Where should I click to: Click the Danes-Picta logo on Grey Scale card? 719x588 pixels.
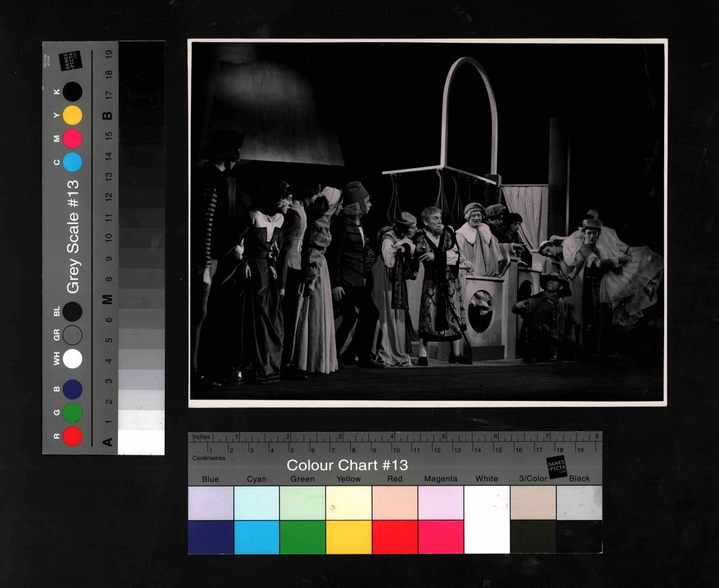click(x=70, y=61)
